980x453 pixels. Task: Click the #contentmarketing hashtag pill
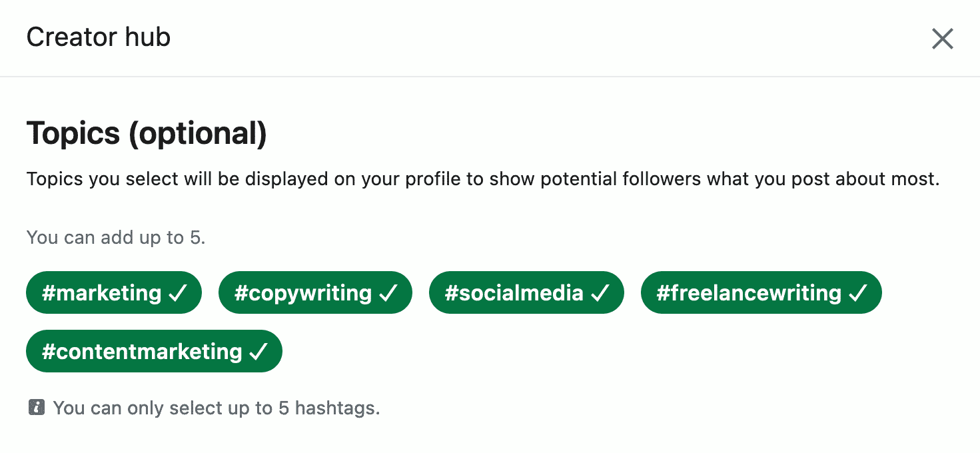click(154, 351)
